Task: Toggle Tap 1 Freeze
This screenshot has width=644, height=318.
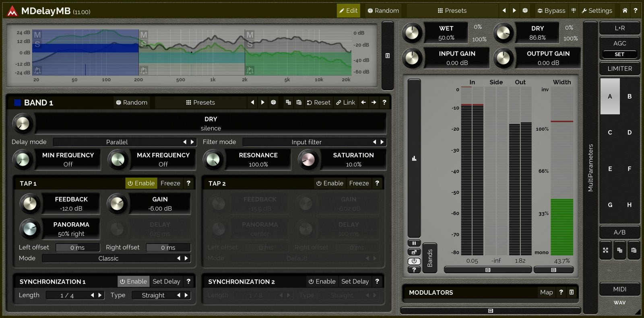Action: tap(170, 183)
